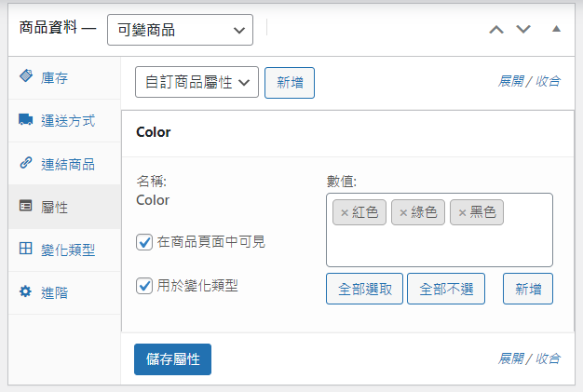Click the 儲存屬性 button
583x392 pixels.
(x=172, y=359)
